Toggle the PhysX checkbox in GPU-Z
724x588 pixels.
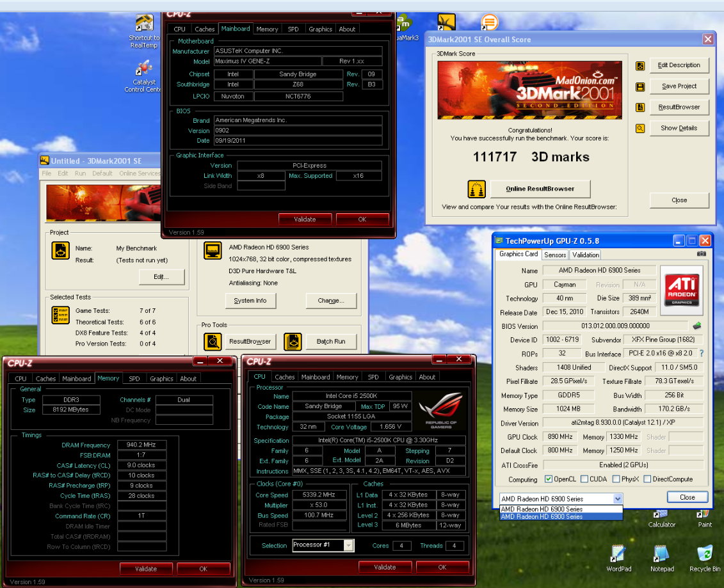(616, 479)
